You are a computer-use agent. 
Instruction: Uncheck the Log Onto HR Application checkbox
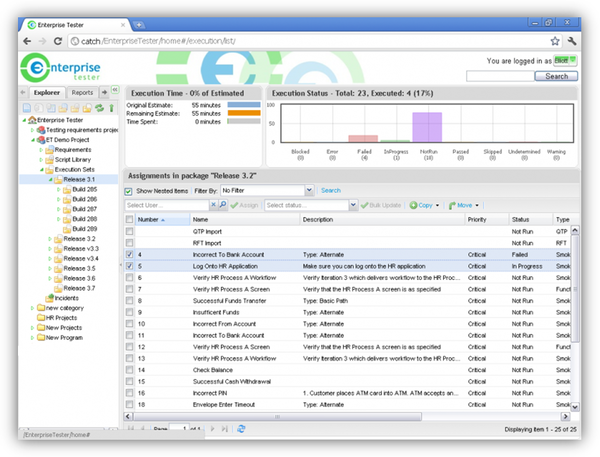(129, 266)
